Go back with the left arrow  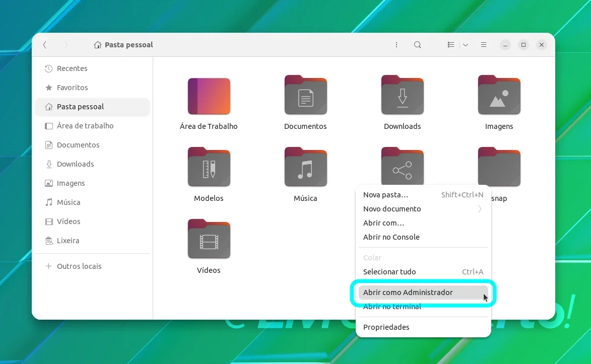[x=44, y=45]
